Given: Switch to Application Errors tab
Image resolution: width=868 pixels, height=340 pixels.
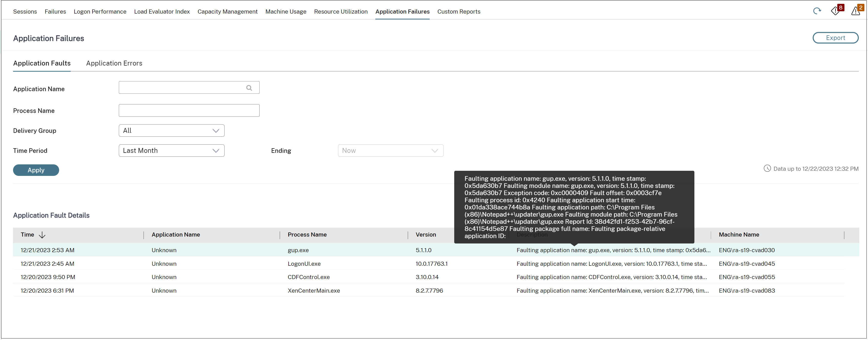Looking at the screenshot, I should (114, 62).
